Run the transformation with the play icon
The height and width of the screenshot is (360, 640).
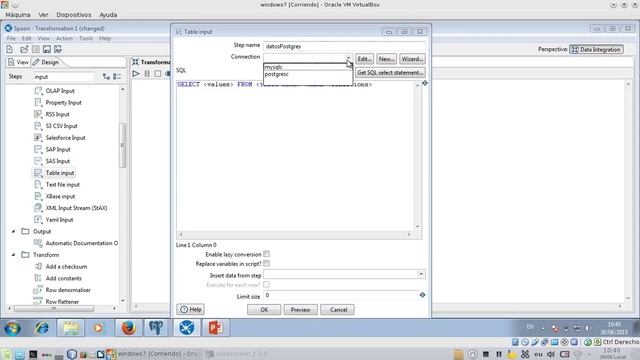(136, 73)
